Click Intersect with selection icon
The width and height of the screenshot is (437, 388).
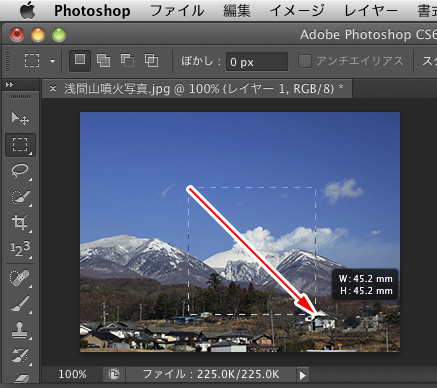click(x=151, y=61)
